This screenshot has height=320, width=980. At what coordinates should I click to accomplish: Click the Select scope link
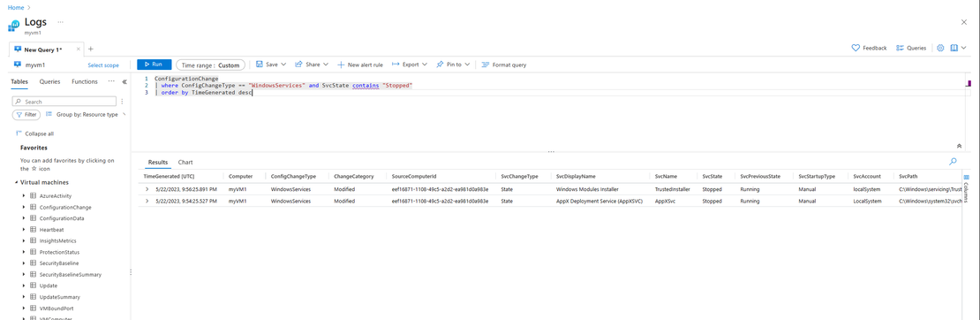tap(103, 65)
